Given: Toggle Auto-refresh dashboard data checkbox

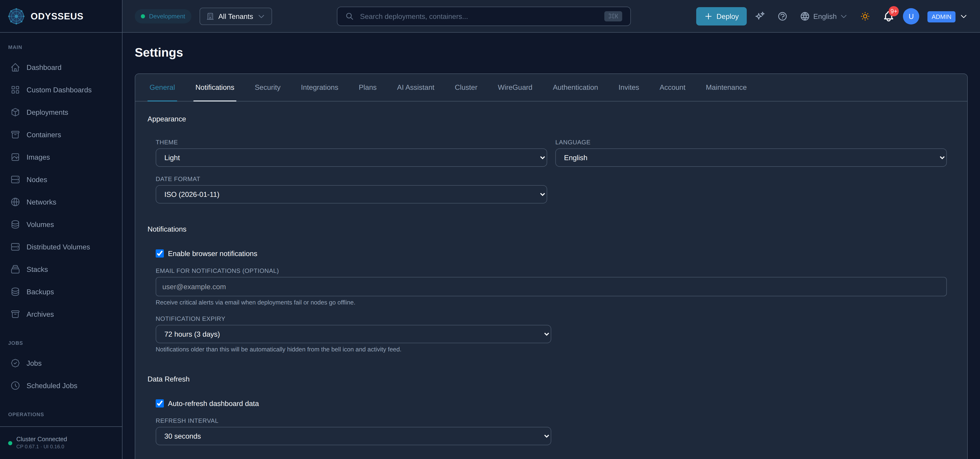Looking at the screenshot, I should point(160,403).
